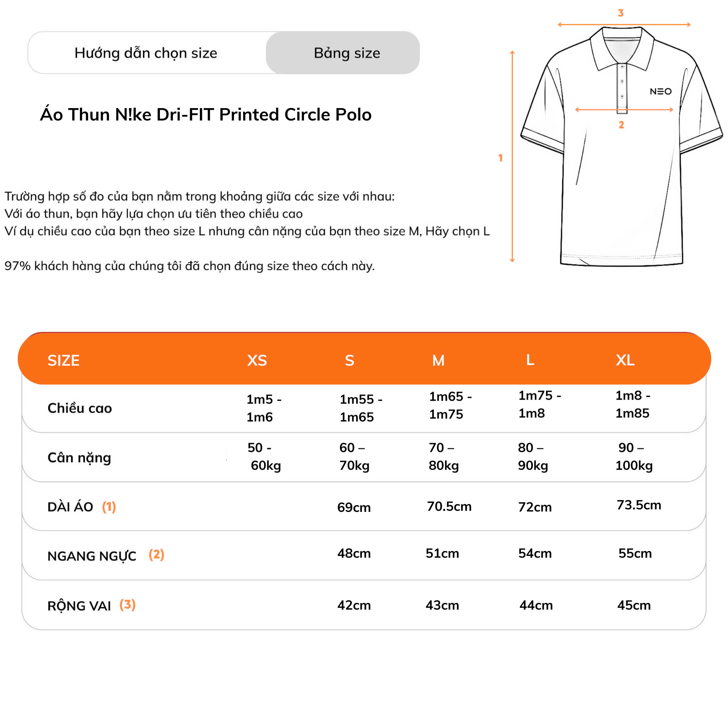Click the "Chiều cao" row label
728x728 pixels.
click(80, 408)
